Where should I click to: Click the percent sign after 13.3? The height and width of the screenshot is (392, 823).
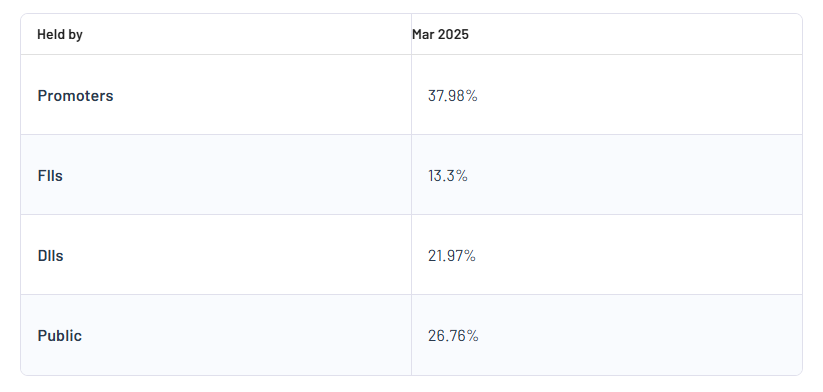click(x=461, y=176)
